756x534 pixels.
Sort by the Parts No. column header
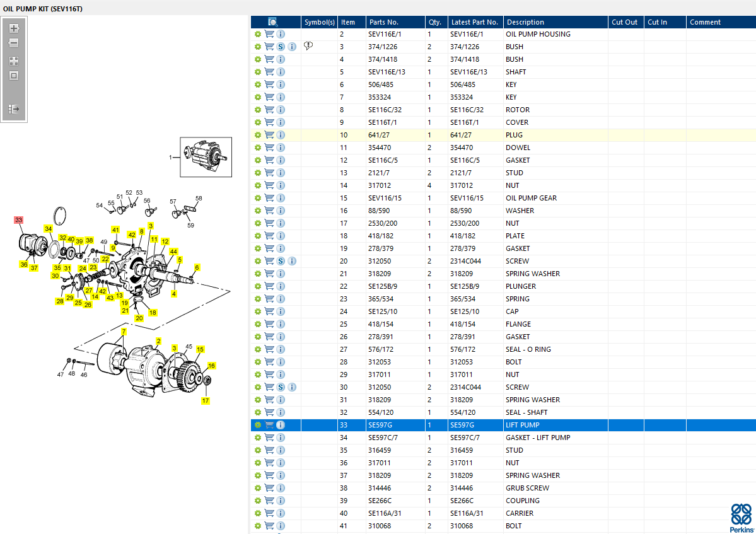(395, 22)
